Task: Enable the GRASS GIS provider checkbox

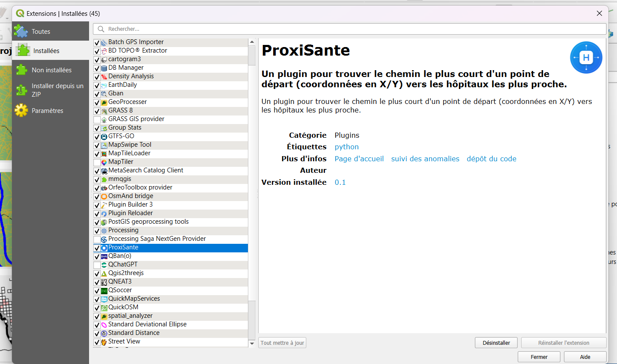Action: (97, 119)
